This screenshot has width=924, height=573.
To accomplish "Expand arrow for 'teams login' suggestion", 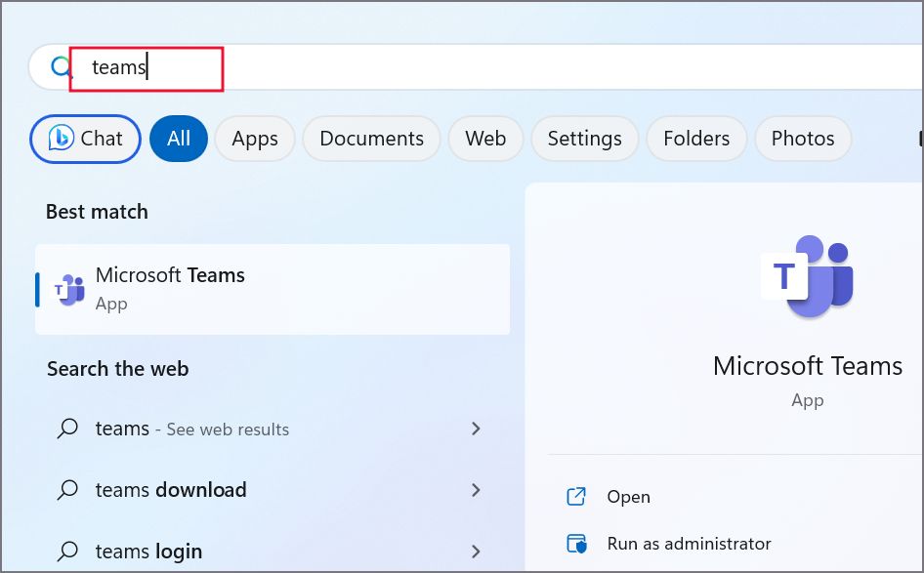I will pos(476,552).
